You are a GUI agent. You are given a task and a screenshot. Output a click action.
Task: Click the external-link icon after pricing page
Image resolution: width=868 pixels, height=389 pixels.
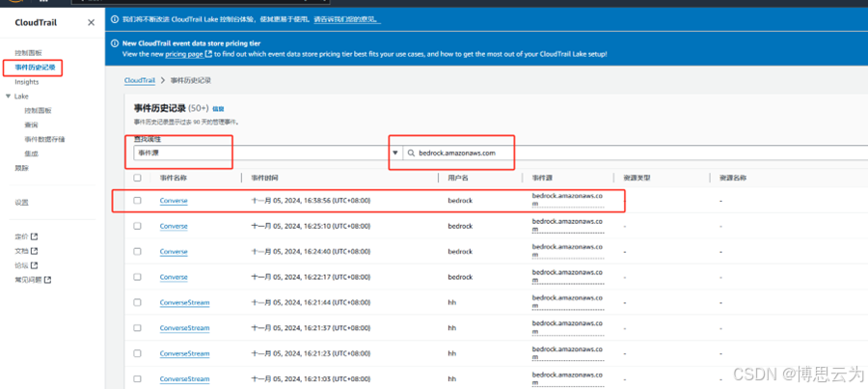pos(208,54)
